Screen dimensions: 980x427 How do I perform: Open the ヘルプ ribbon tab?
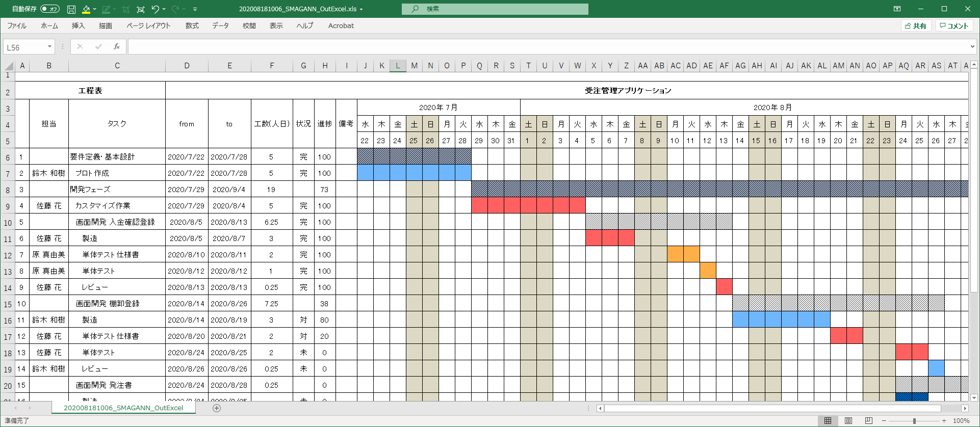click(x=305, y=25)
